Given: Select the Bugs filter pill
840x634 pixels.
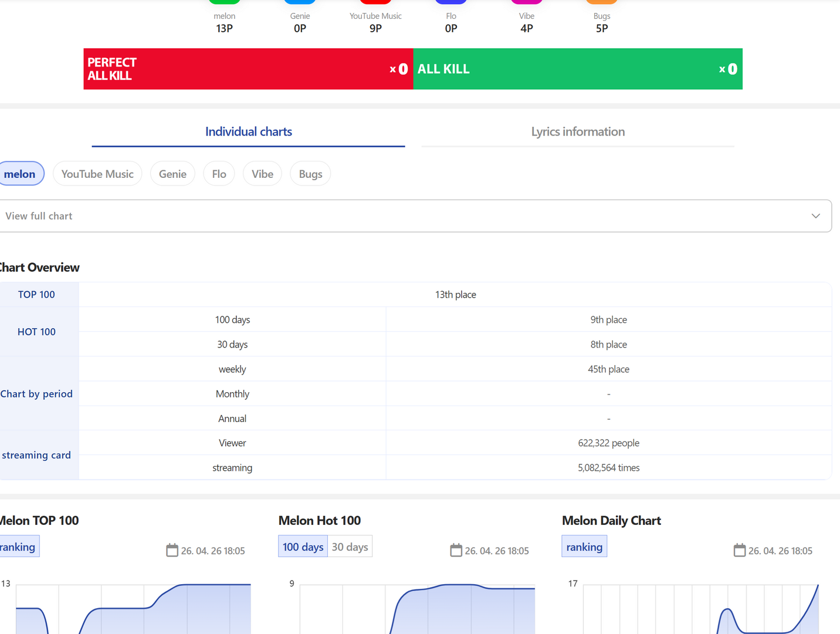Looking at the screenshot, I should (x=310, y=174).
